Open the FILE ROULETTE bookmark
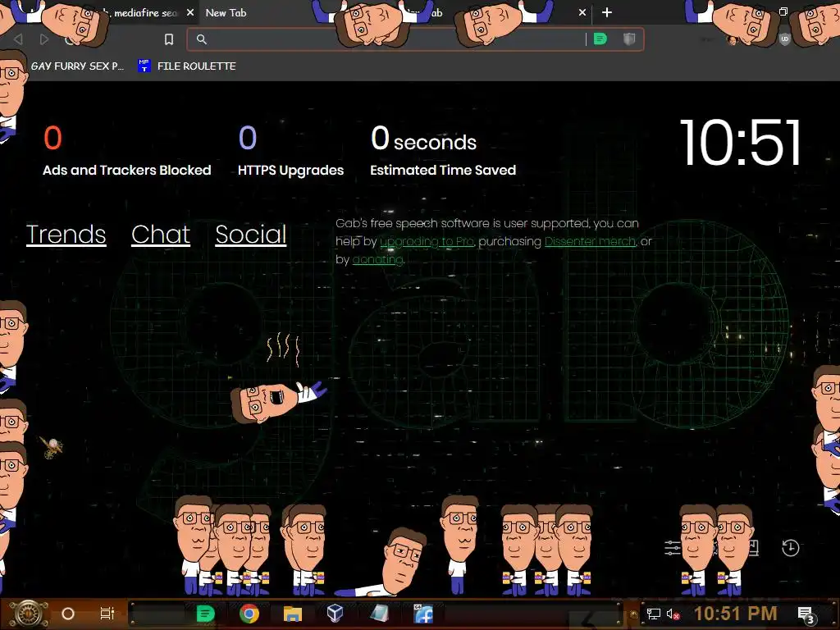 pos(187,66)
